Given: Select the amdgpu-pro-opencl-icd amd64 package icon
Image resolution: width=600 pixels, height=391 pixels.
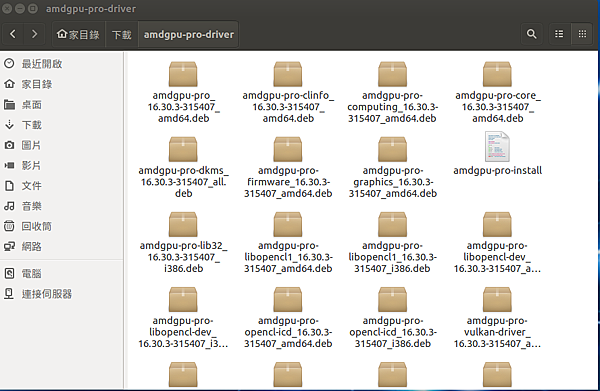Looking at the screenshot, I should (288, 299).
